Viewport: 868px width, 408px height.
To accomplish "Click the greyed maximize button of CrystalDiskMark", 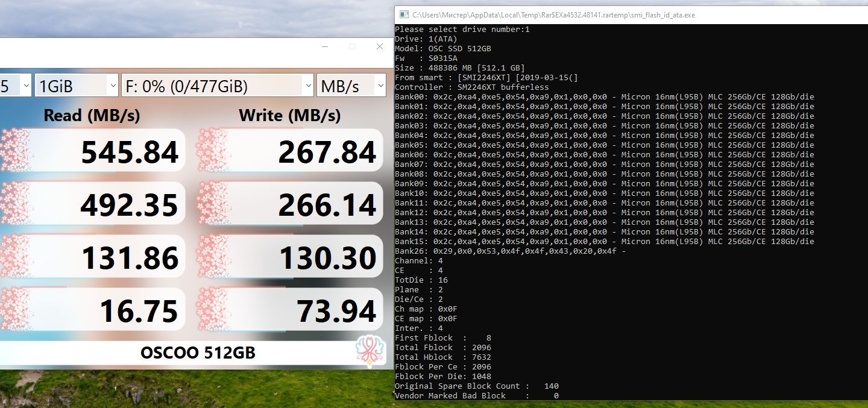I will coord(352,46).
